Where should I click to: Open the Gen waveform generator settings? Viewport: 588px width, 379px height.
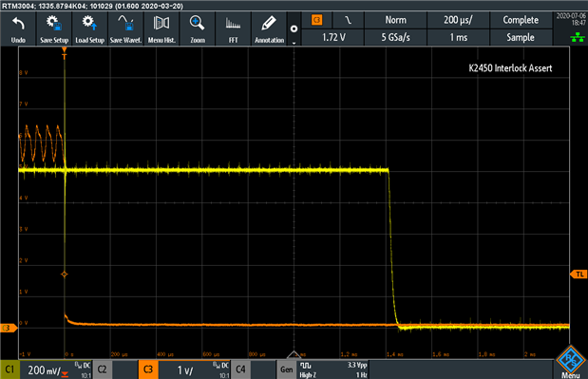(287, 370)
